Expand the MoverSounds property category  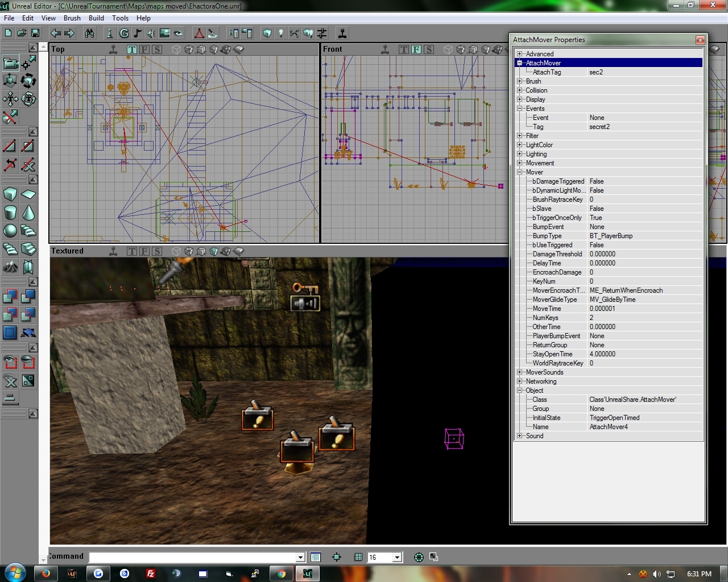click(519, 372)
